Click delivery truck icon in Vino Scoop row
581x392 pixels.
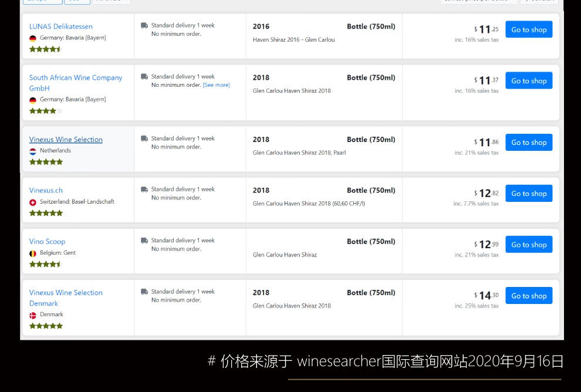coord(144,240)
